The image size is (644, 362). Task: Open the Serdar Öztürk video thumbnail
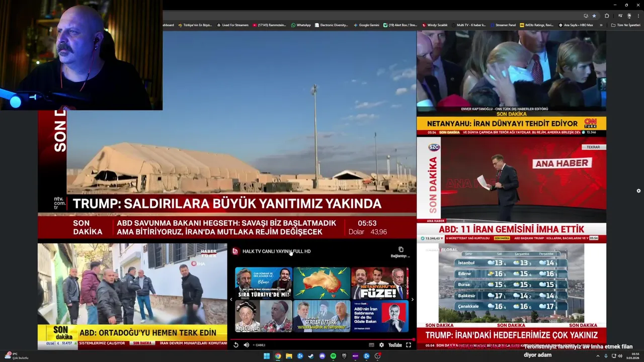321,316
